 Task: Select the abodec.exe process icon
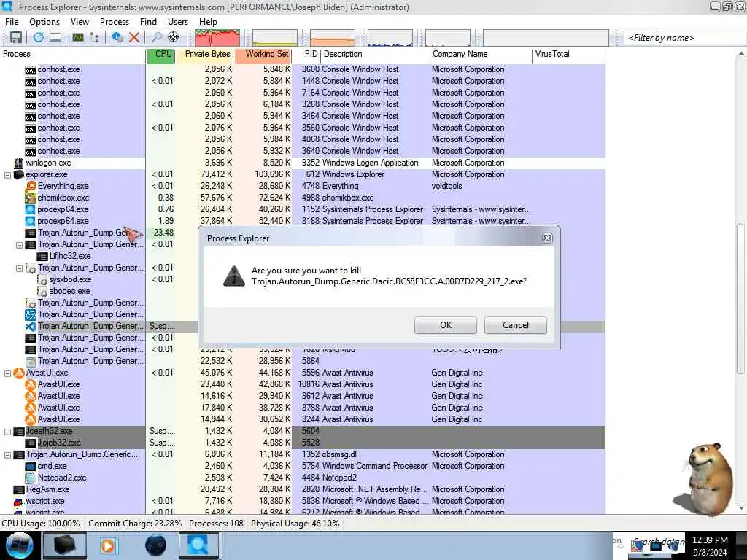click(x=42, y=292)
